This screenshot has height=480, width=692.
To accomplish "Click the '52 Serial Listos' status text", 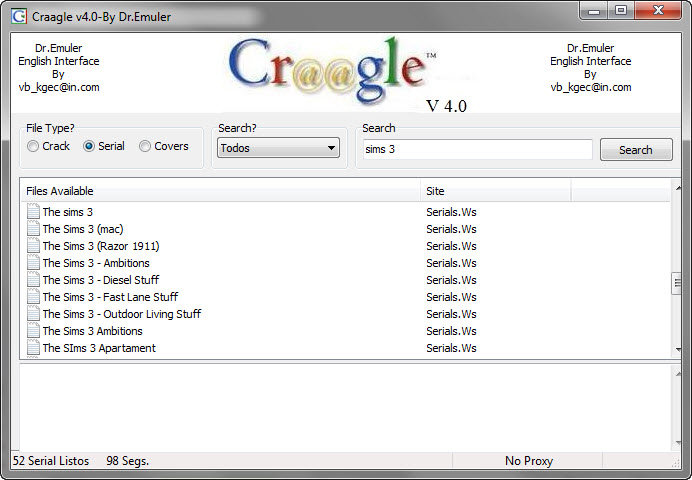I will (x=51, y=461).
